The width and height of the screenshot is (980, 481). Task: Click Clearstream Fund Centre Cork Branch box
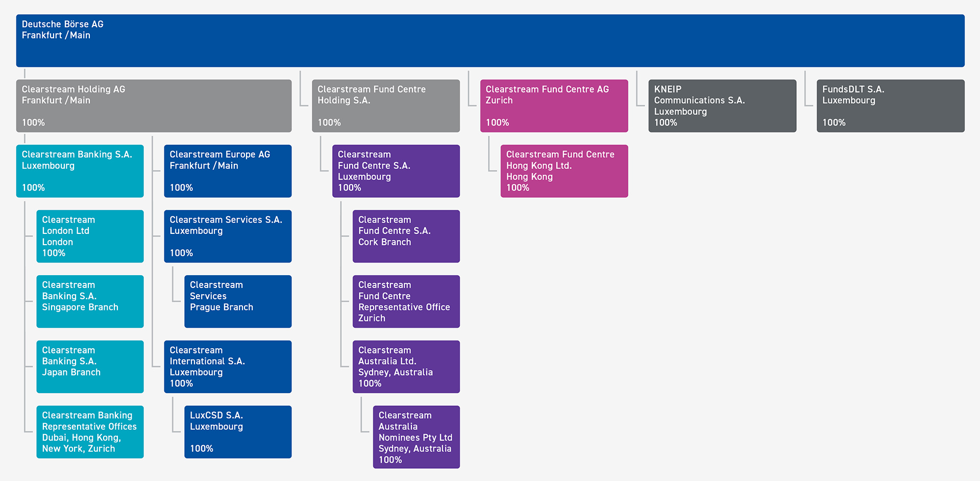(406, 236)
